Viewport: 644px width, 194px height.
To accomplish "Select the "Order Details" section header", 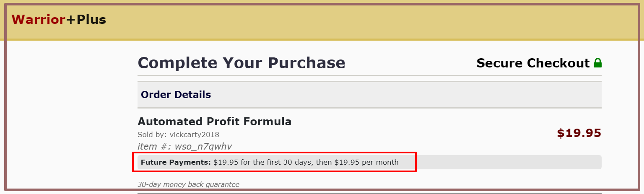I will [x=176, y=95].
